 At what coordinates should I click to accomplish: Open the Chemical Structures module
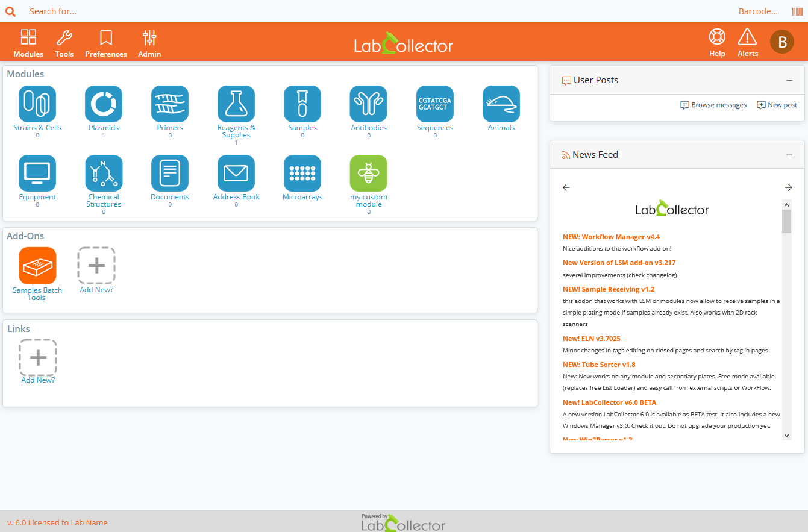(x=104, y=174)
